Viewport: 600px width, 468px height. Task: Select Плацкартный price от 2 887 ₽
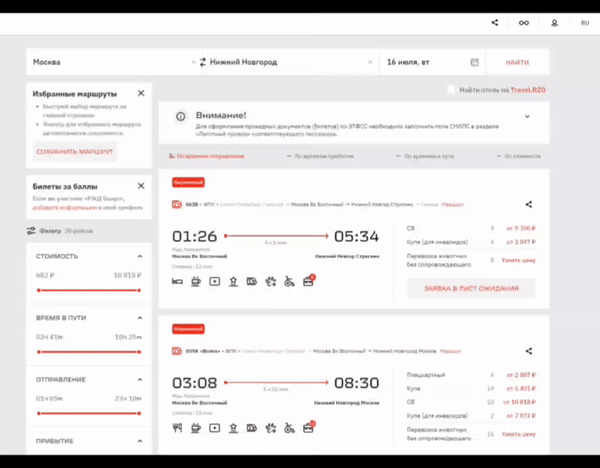point(521,375)
